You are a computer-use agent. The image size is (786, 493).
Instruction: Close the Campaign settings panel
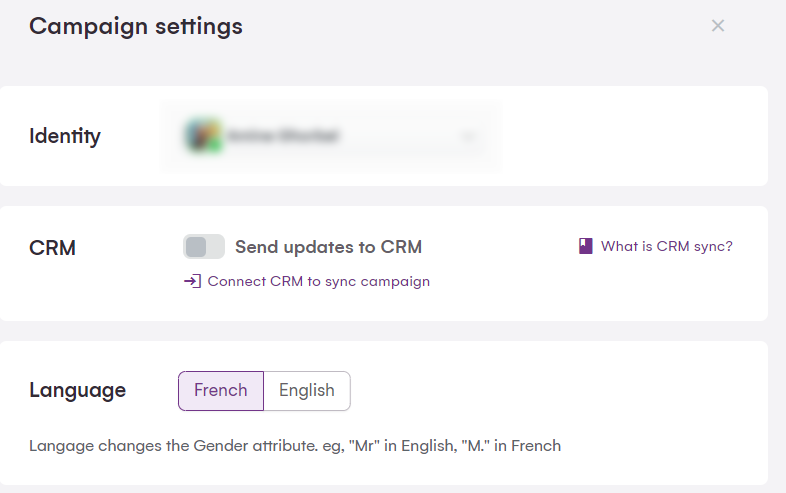click(717, 26)
